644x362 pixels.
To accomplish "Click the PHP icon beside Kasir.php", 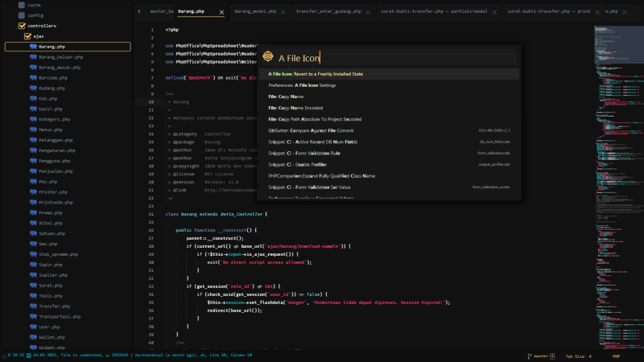I will 33,109.
